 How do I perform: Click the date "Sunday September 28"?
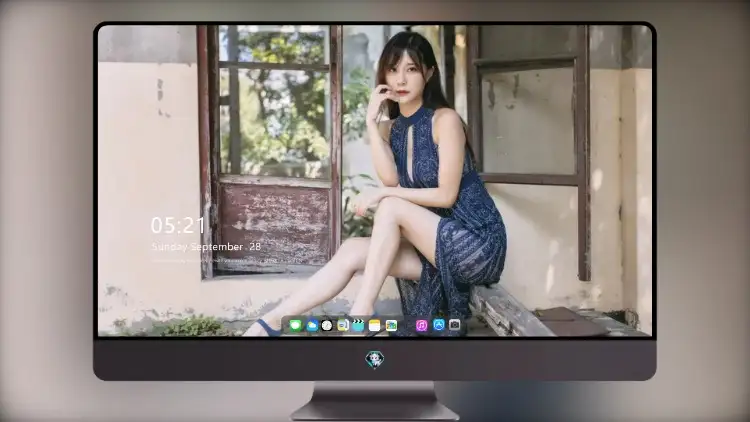[x=206, y=247]
